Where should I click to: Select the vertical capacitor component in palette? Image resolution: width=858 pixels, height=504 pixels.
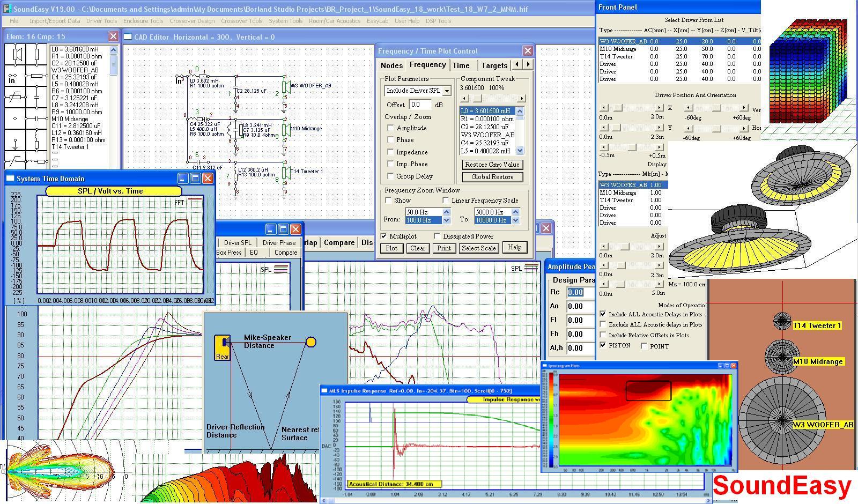pos(36,98)
